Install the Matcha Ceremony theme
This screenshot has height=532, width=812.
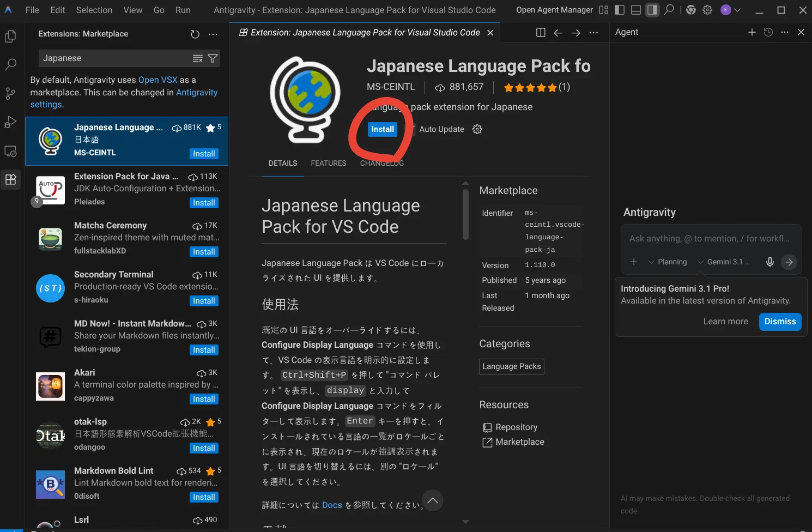[204, 252]
